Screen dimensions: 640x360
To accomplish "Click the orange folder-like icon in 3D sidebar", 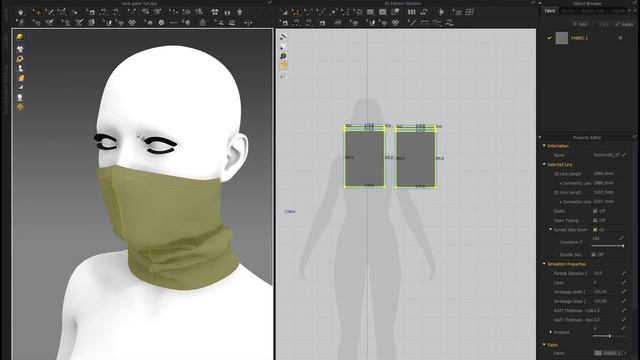I will click(x=20, y=78).
